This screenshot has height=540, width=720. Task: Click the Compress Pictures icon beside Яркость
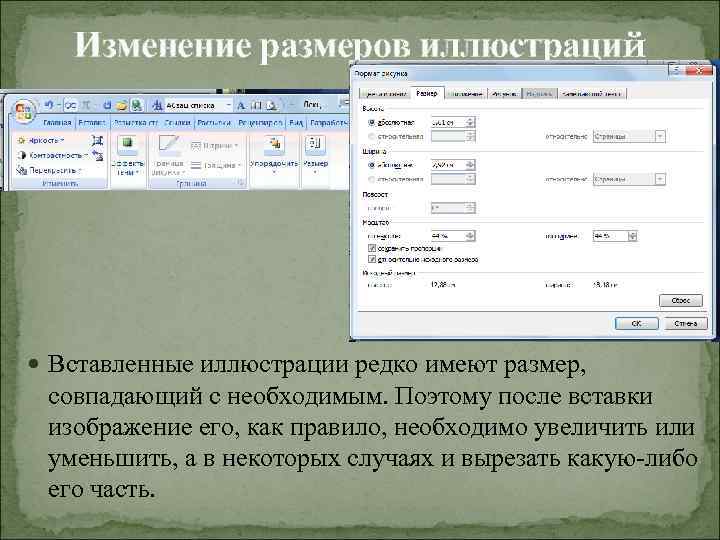tap(97, 140)
